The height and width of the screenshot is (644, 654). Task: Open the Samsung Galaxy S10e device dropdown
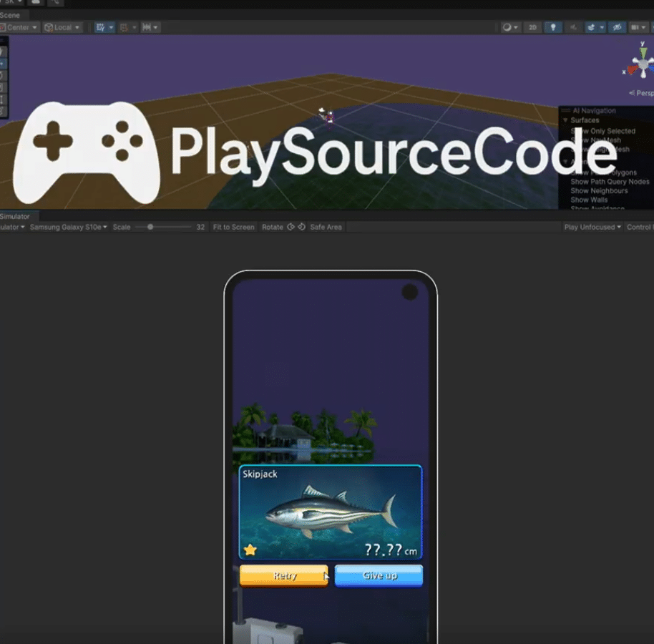click(x=69, y=227)
